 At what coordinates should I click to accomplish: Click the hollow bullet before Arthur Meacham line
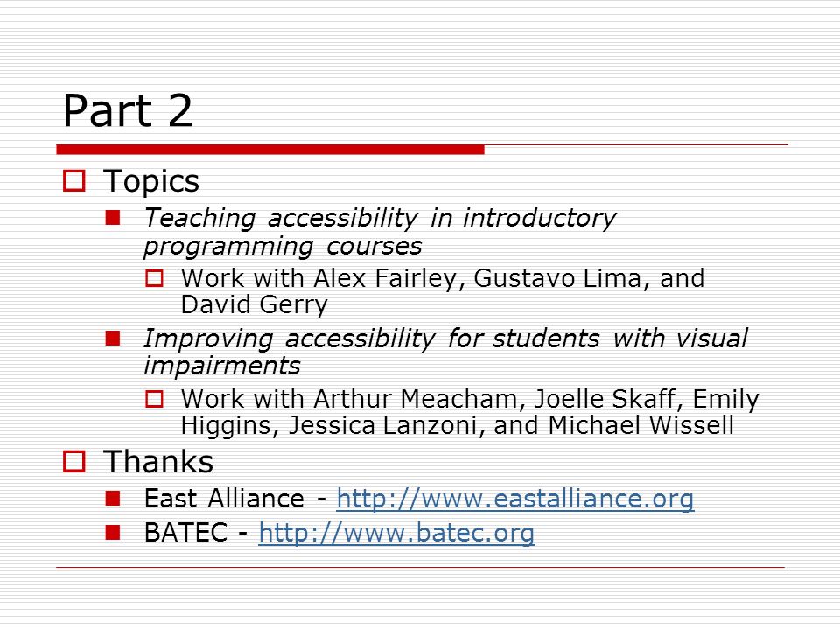pos(154,399)
